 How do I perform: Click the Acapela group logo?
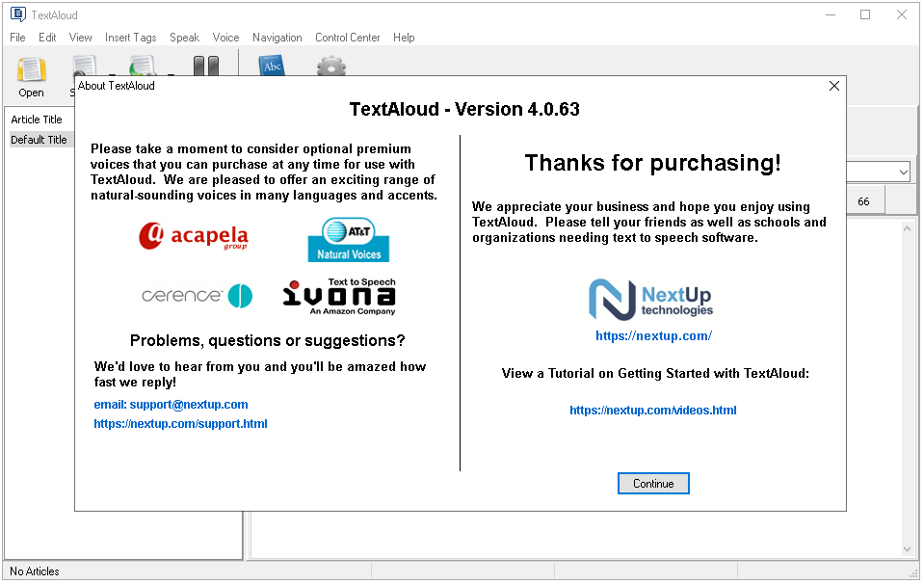click(194, 236)
